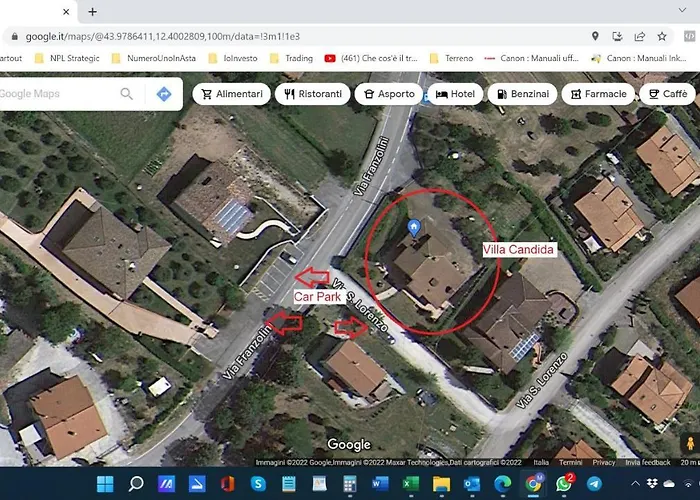Click the URL address bar
Viewport: 700px width, 500px height.
(x=300, y=36)
